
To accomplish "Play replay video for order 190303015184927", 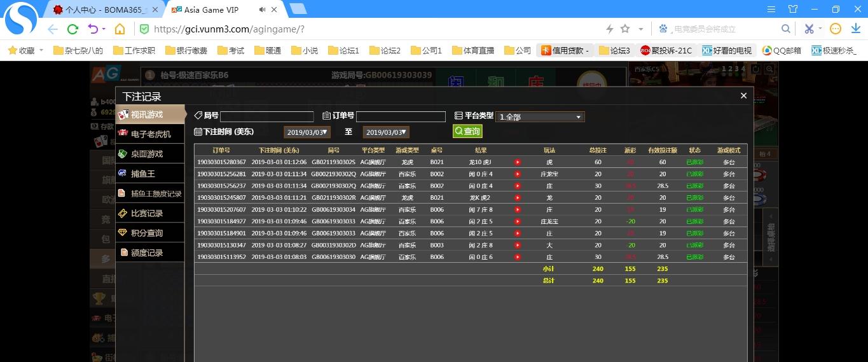I will click(517, 221).
